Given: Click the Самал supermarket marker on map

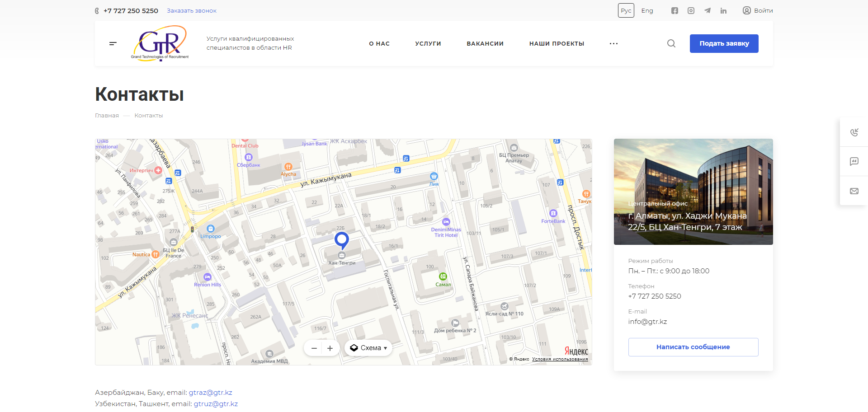Looking at the screenshot, I should pyautogui.click(x=443, y=276).
